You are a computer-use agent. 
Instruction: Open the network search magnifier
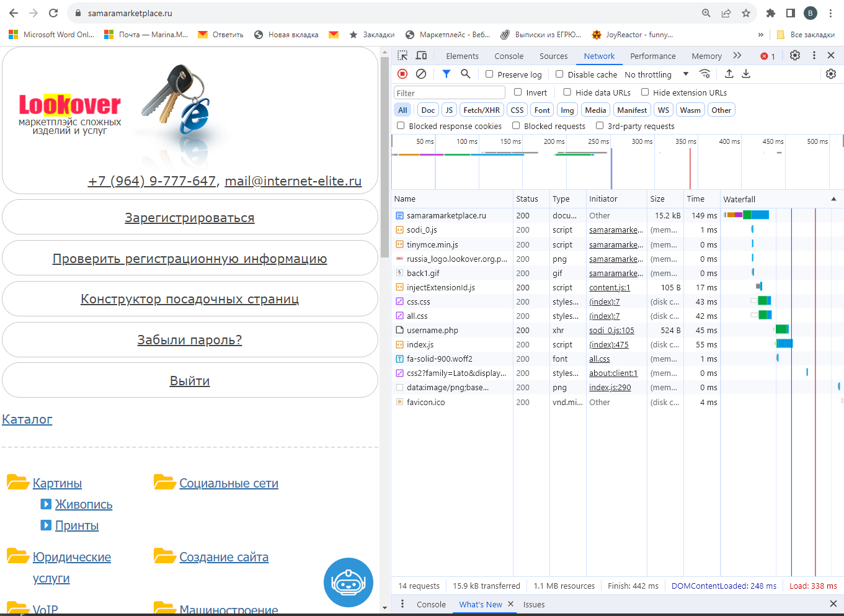466,74
